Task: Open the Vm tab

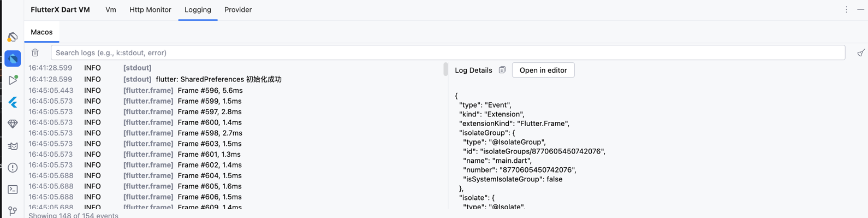Action: click(110, 10)
